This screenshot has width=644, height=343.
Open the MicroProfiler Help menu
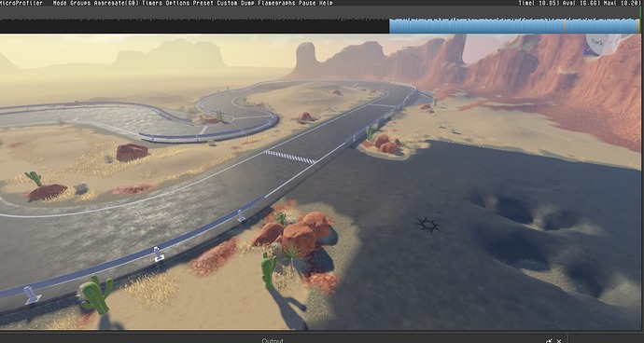coord(326,3)
